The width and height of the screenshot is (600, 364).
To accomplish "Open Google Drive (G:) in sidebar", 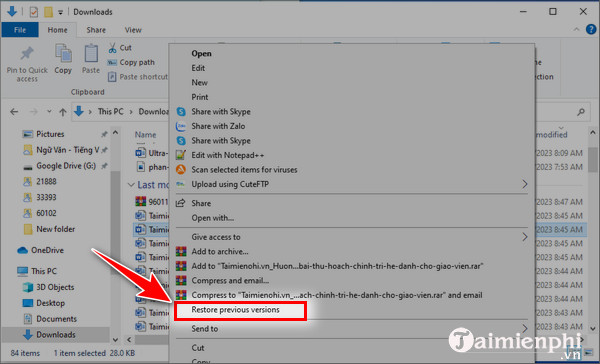I will coord(66,166).
